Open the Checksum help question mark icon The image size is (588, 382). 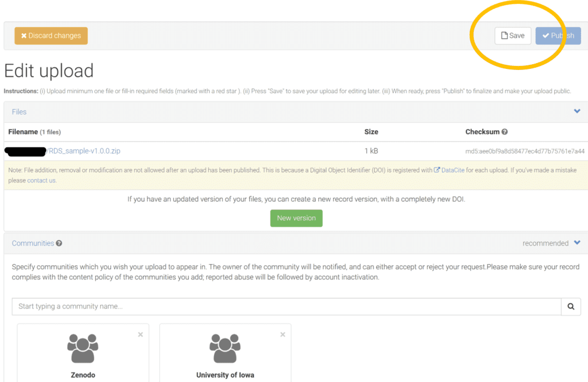click(x=504, y=132)
